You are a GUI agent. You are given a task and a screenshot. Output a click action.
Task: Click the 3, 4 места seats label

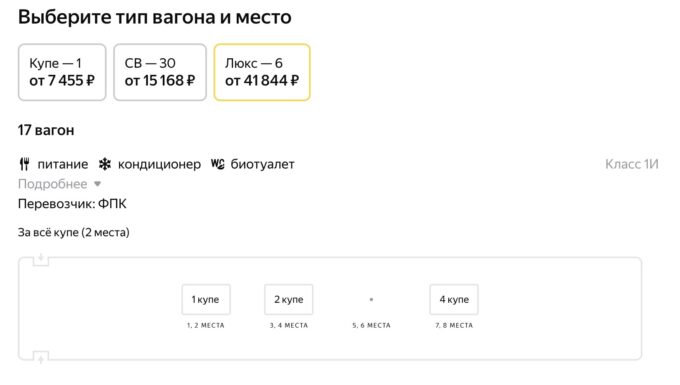[x=288, y=325]
